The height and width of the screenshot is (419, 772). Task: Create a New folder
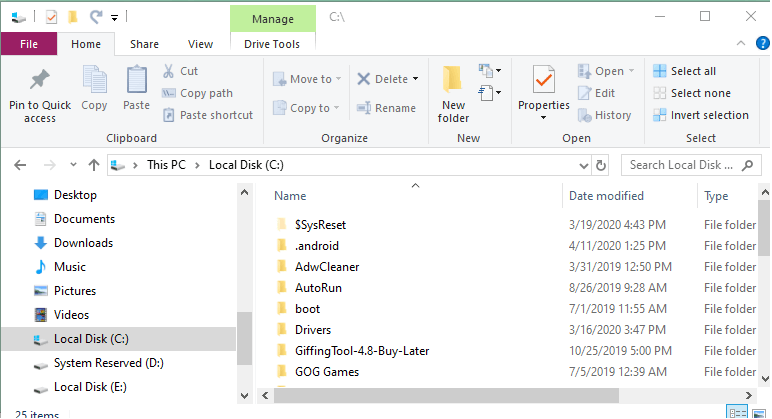[453, 94]
